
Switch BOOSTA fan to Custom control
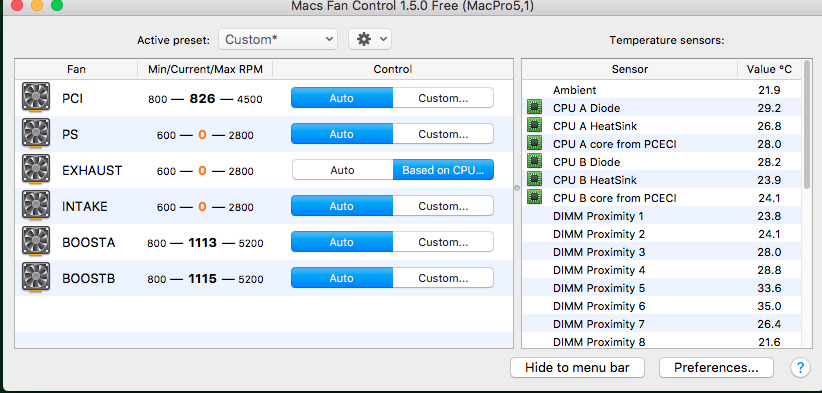443,242
